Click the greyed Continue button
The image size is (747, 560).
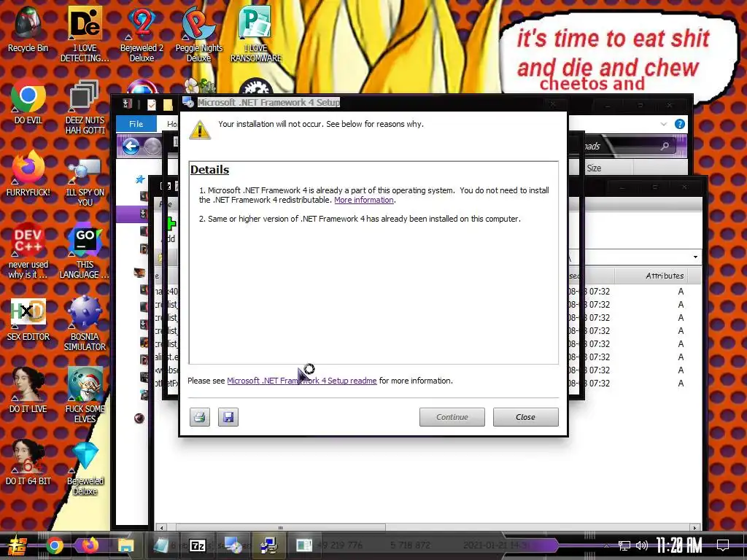(x=452, y=417)
